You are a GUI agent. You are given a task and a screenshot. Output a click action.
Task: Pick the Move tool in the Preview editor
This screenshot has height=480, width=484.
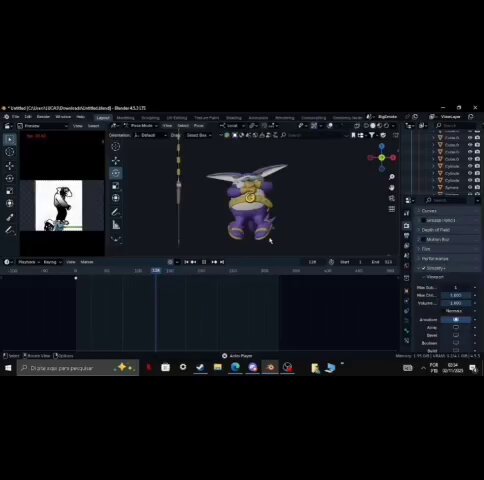[10, 166]
